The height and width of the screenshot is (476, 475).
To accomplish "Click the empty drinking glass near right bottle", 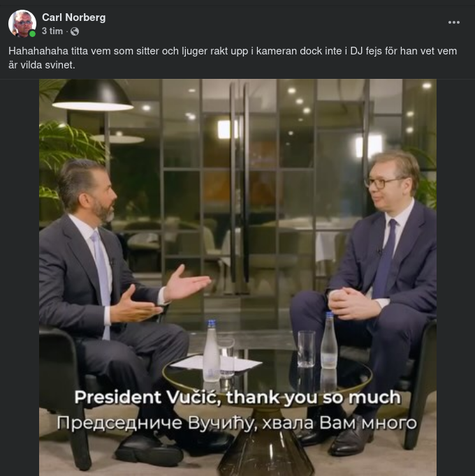I will coord(306,348).
